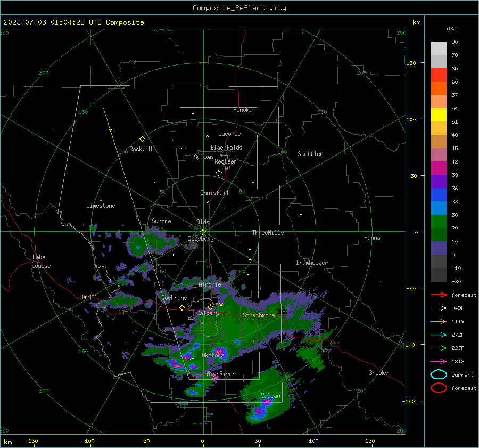Viewport: 479px width, 448px height.
Task: Click the cyan 27ZW arrow legend icon
Action: 439,335
